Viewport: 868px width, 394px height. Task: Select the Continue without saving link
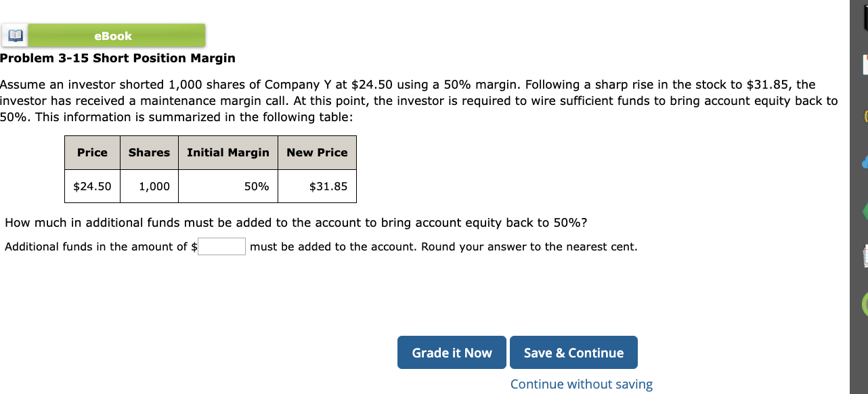click(581, 384)
